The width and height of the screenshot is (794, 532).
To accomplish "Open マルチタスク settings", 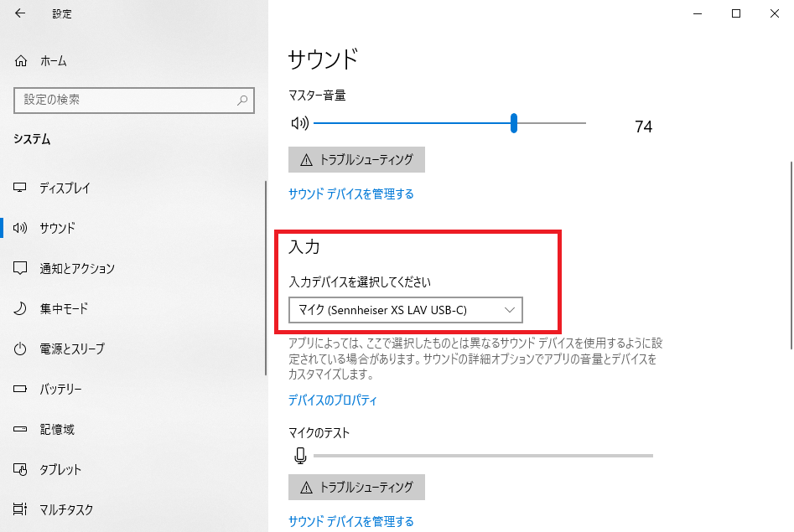I will click(66, 509).
